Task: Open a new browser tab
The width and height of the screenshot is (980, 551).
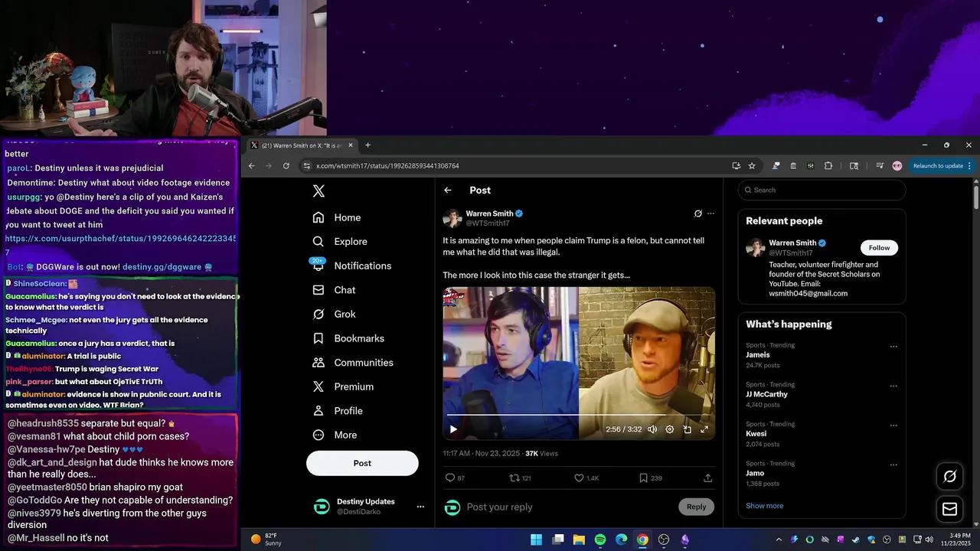Action: coord(367,145)
